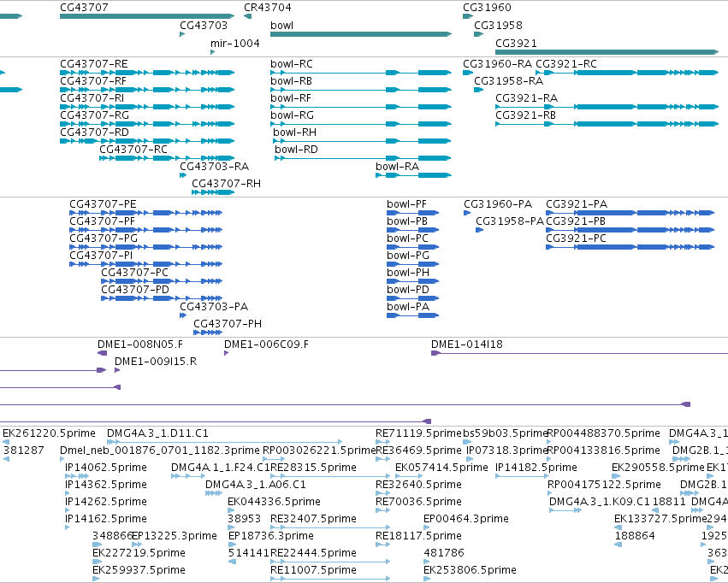Select the CG43707-RD transcript label

tap(94, 132)
